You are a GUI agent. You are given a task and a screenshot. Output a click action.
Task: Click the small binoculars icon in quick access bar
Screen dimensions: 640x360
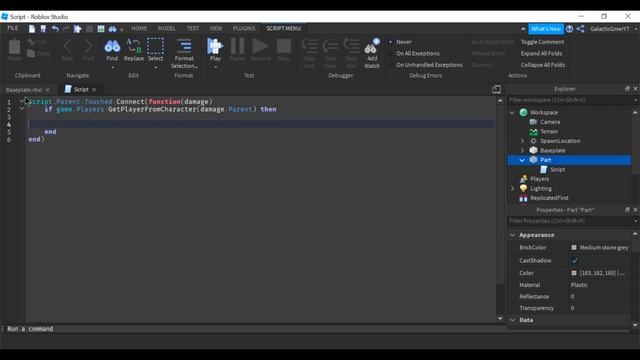(112, 29)
